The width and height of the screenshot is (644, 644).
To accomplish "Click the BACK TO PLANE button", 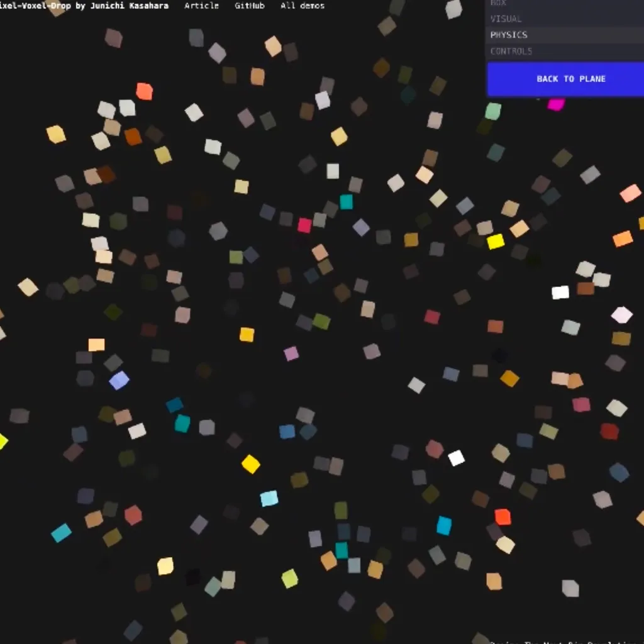I will pos(565,79).
